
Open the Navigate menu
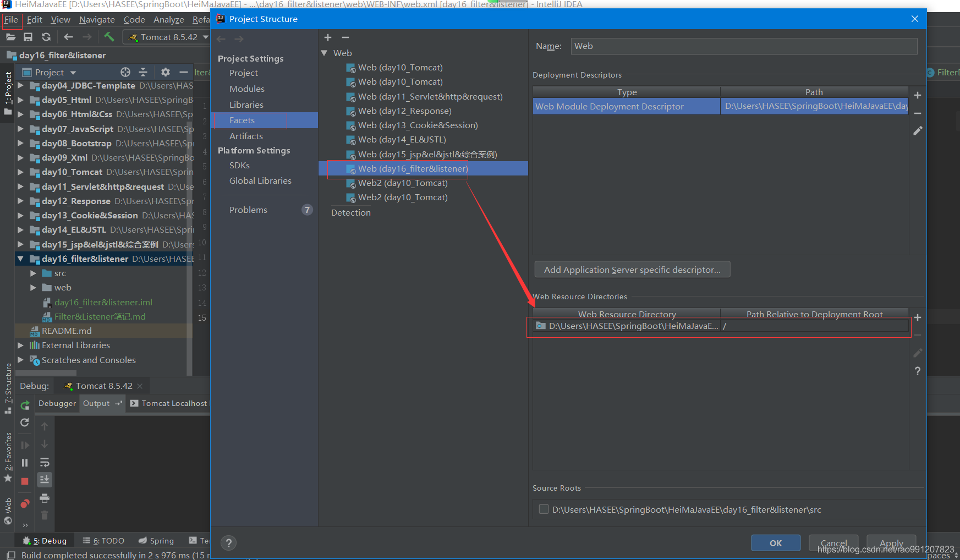coord(97,19)
